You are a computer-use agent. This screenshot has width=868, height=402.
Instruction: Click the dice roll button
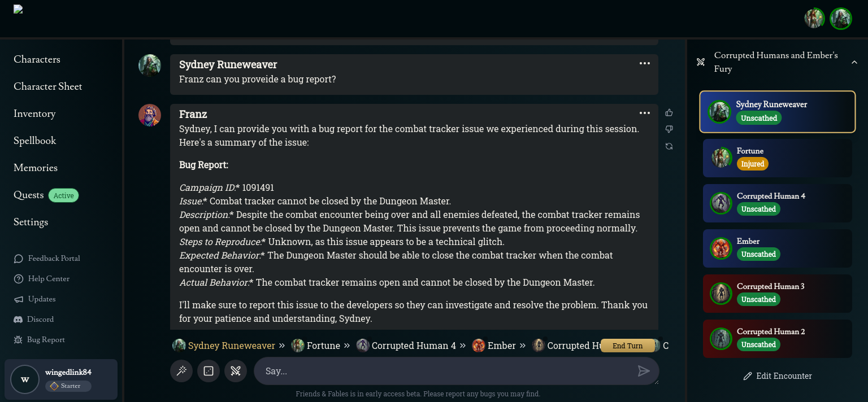coord(209,371)
